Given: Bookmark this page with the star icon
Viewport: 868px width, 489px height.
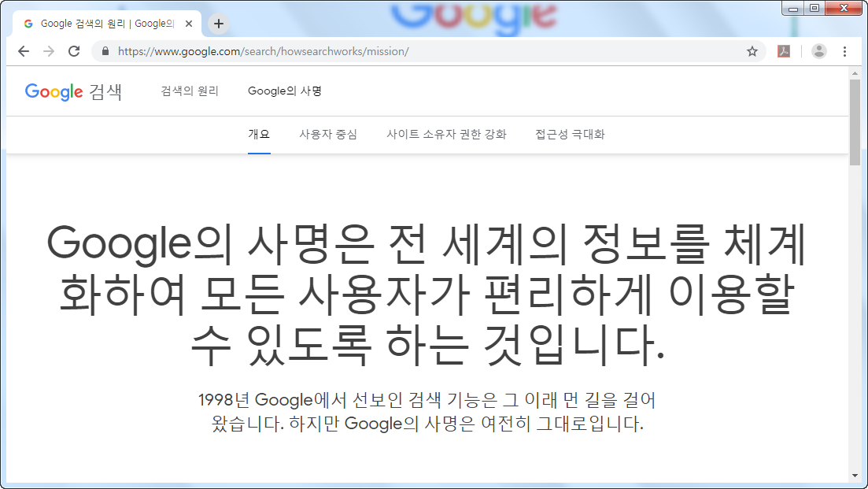Looking at the screenshot, I should click(752, 51).
